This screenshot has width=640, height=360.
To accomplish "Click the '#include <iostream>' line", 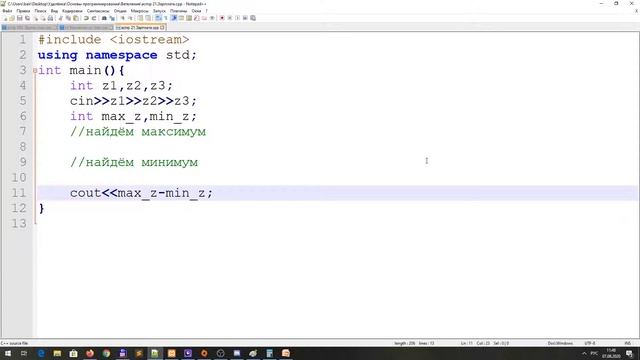I will [113, 40].
